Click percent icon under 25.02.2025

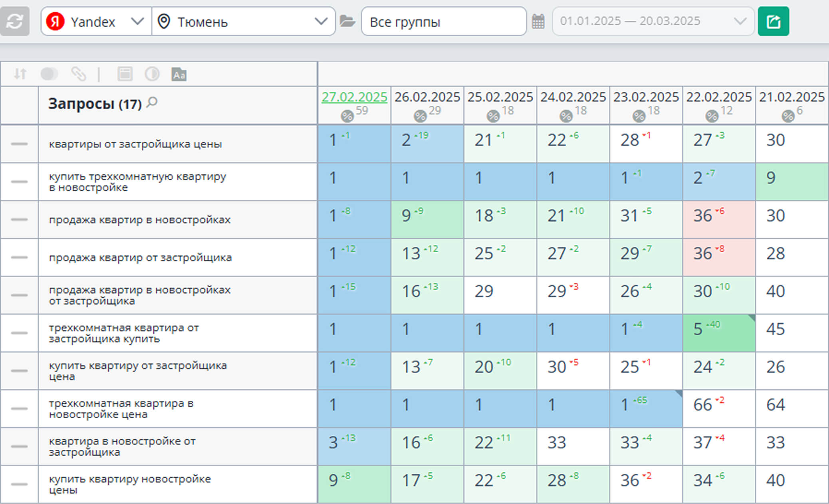pyautogui.click(x=493, y=116)
